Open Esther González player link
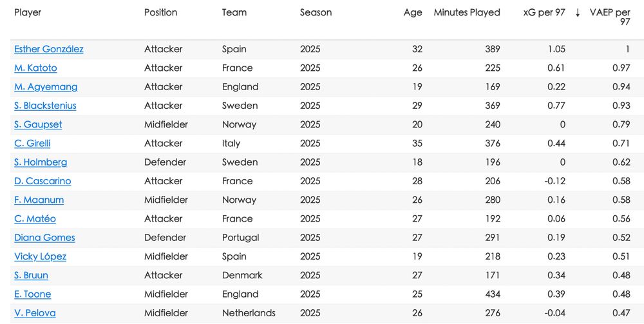This screenshot has height=324, width=644. (49, 50)
